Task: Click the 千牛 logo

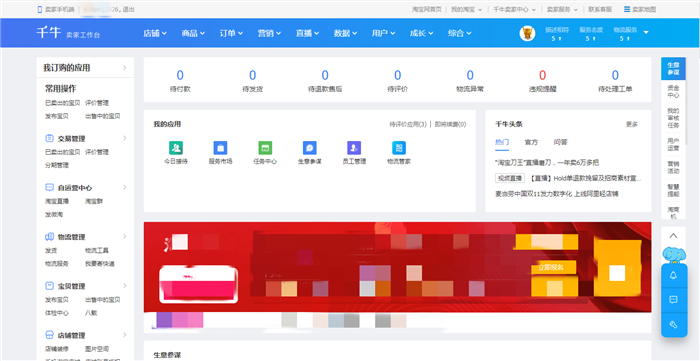Action: pos(48,33)
